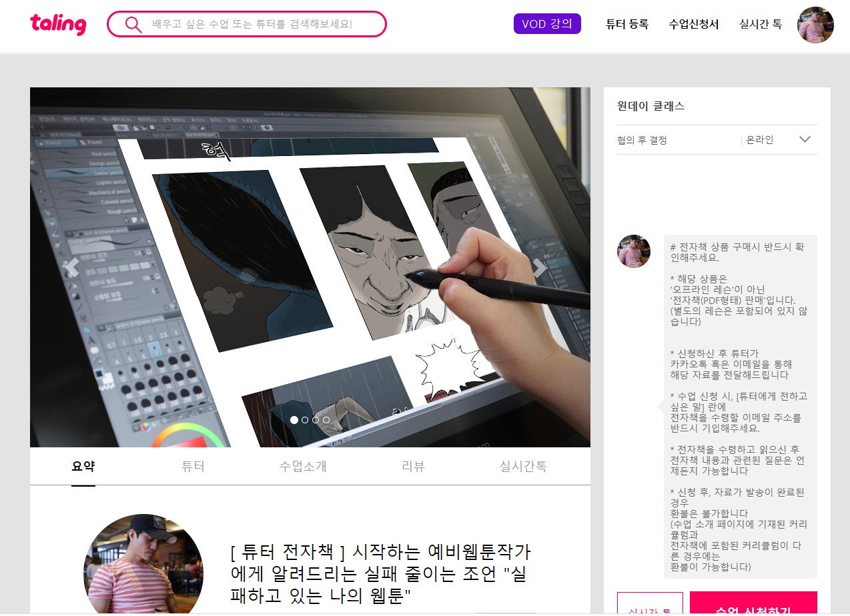This screenshot has height=616, width=850.
Task: Open the 리뷰 tab
Action: [x=412, y=467]
